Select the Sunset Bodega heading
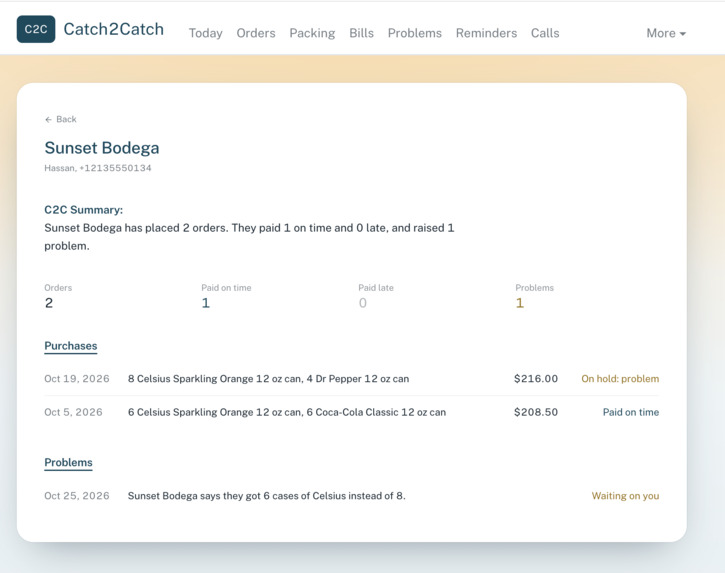Viewport: 725px width, 573px height. pos(102,148)
